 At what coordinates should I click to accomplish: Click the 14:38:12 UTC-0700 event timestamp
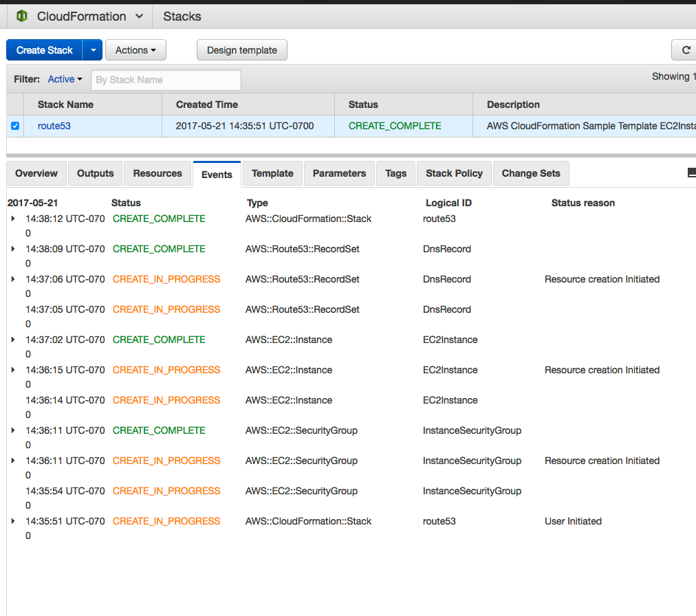click(x=65, y=225)
